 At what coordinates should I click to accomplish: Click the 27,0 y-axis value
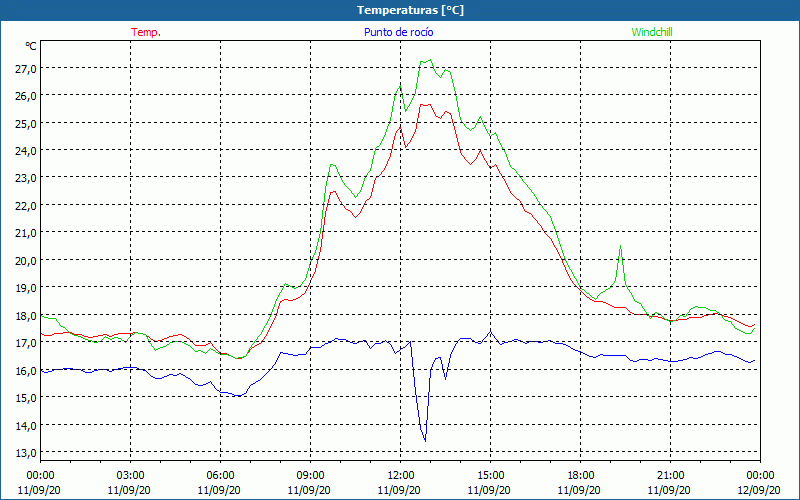click(26, 68)
